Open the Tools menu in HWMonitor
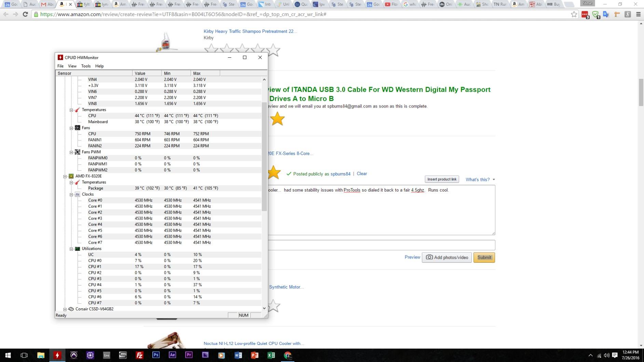This screenshot has height=362, width=644. coord(86,66)
